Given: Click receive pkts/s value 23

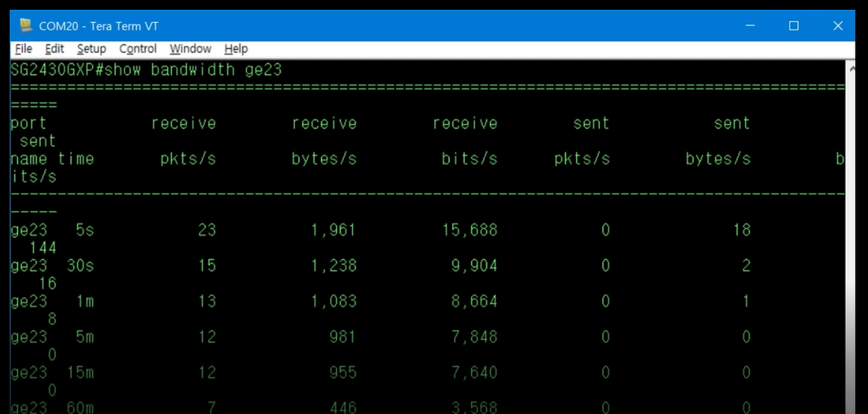Looking at the screenshot, I should pyautogui.click(x=207, y=230).
